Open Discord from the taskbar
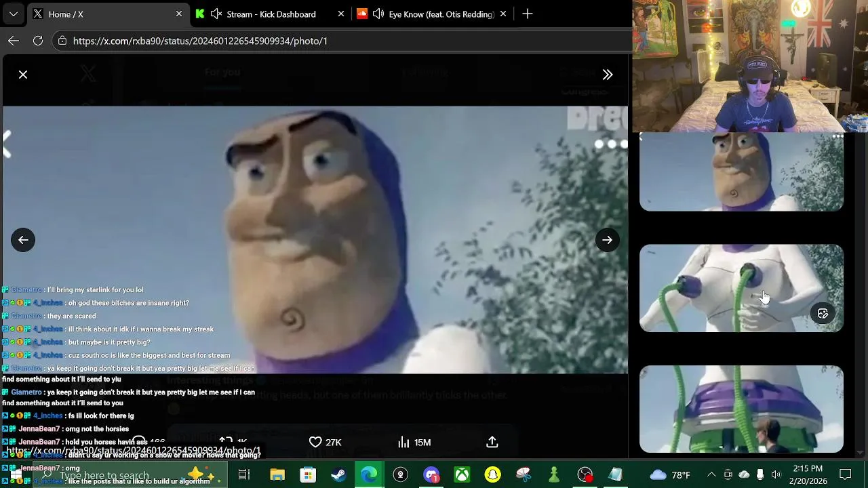 431,475
